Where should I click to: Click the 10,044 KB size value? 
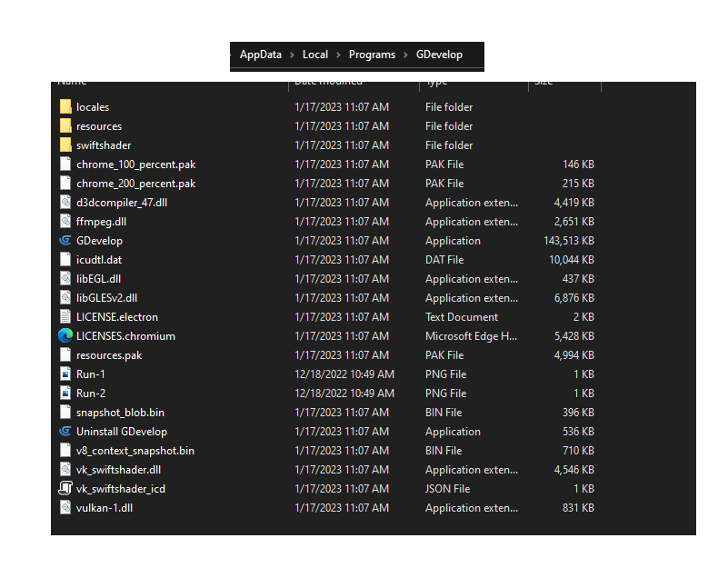tap(572, 260)
